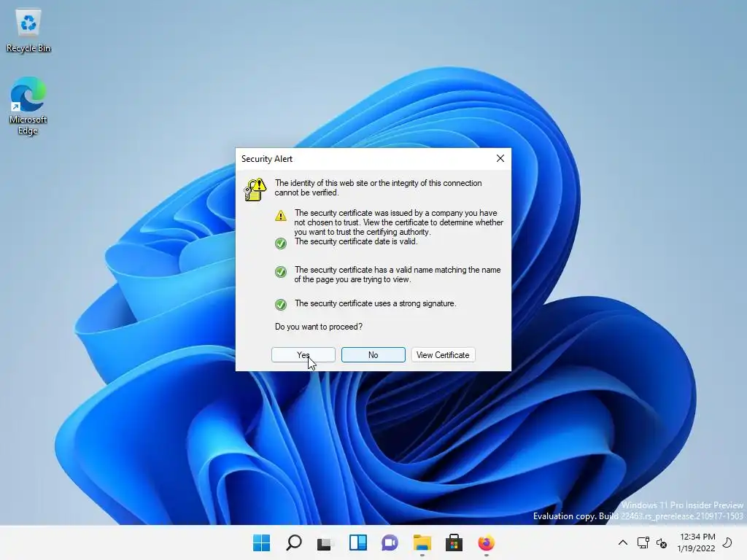
Task: Open the Recycle Bin desktop icon
Action: coord(28,31)
